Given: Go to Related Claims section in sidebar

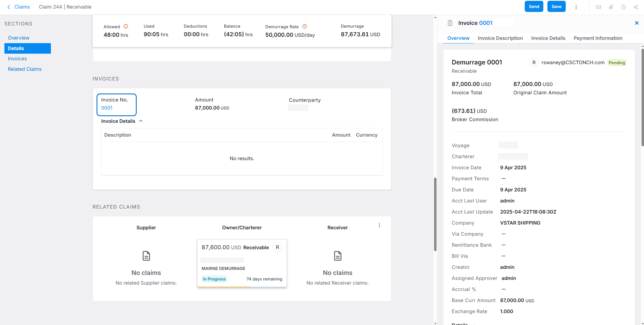Looking at the screenshot, I should (25, 69).
